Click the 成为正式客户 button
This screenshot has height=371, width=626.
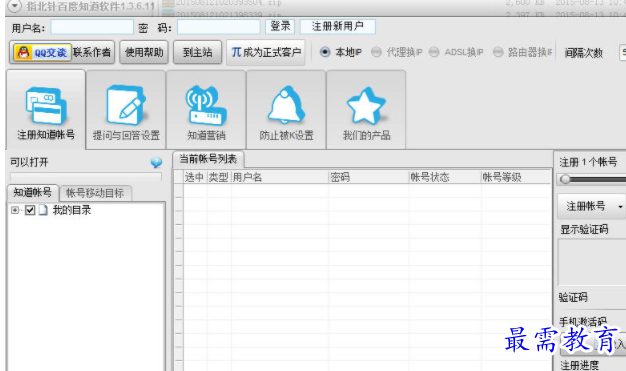point(266,52)
